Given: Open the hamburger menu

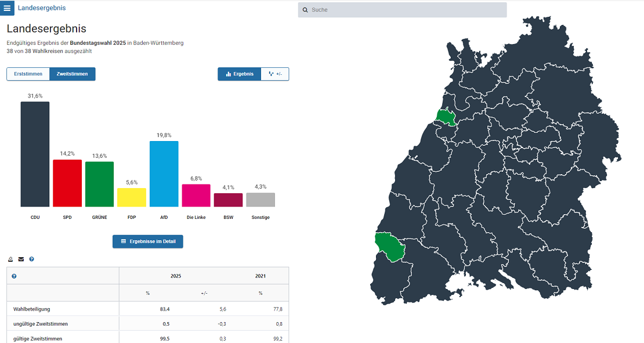Looking at the screenshot, I should [7, 8].
